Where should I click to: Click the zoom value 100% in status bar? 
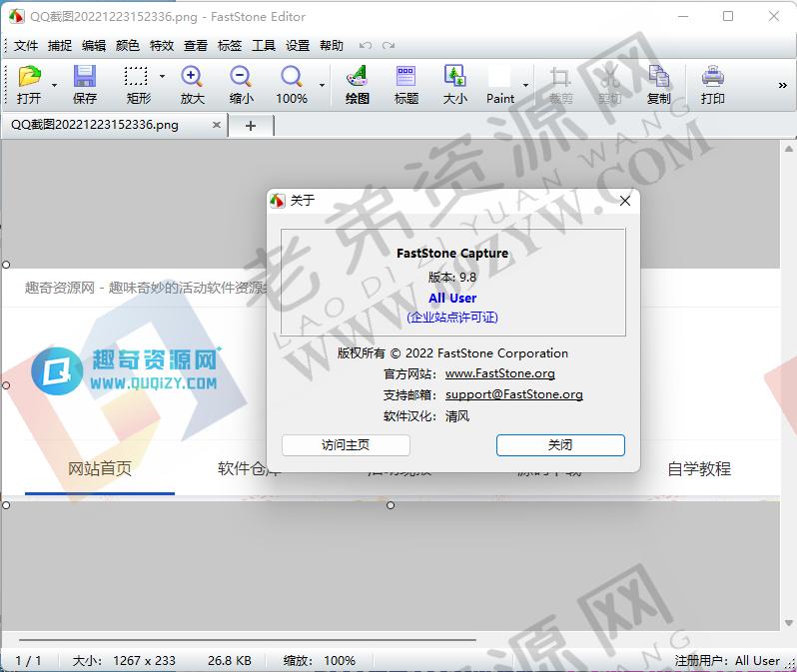point(340,661)
